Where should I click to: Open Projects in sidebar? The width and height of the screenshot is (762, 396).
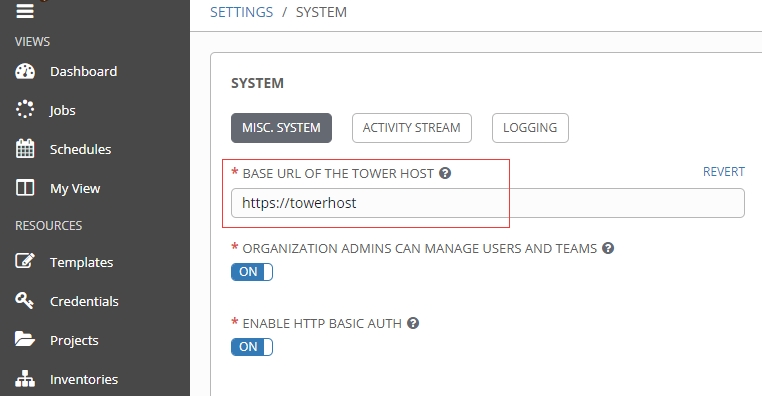74,341
